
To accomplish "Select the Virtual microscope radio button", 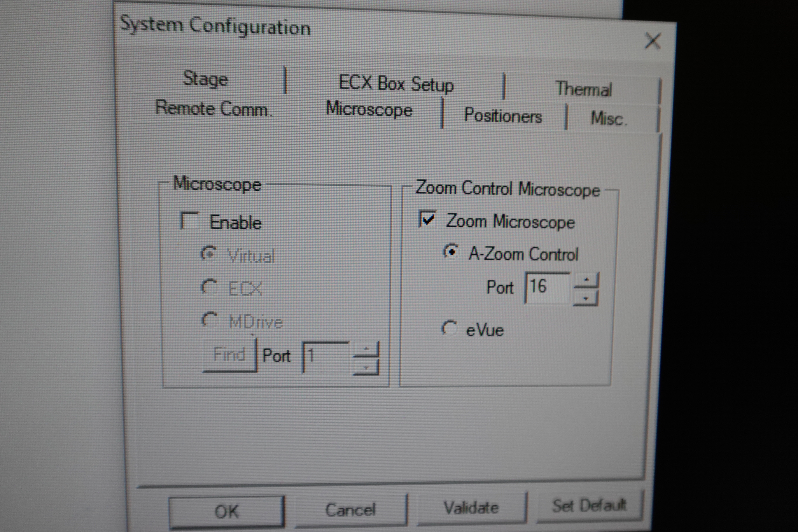I will pyautogui.click(x=209, y=254).
